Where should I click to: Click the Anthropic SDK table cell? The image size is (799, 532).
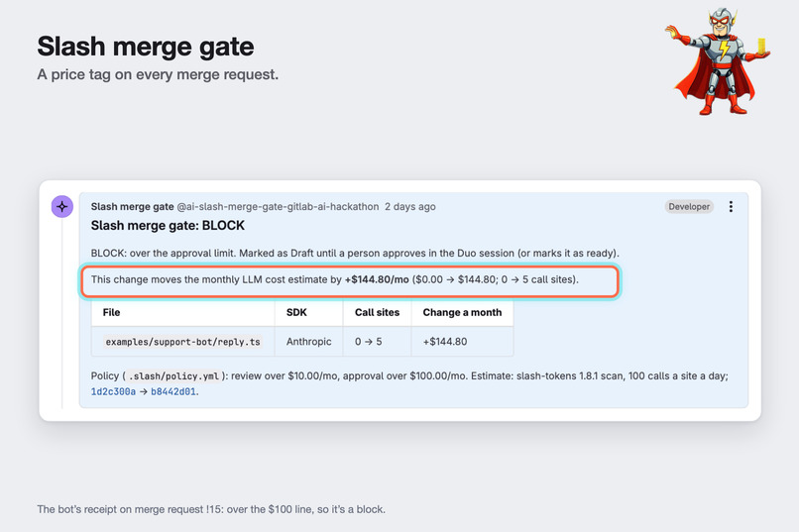point(309,342)
